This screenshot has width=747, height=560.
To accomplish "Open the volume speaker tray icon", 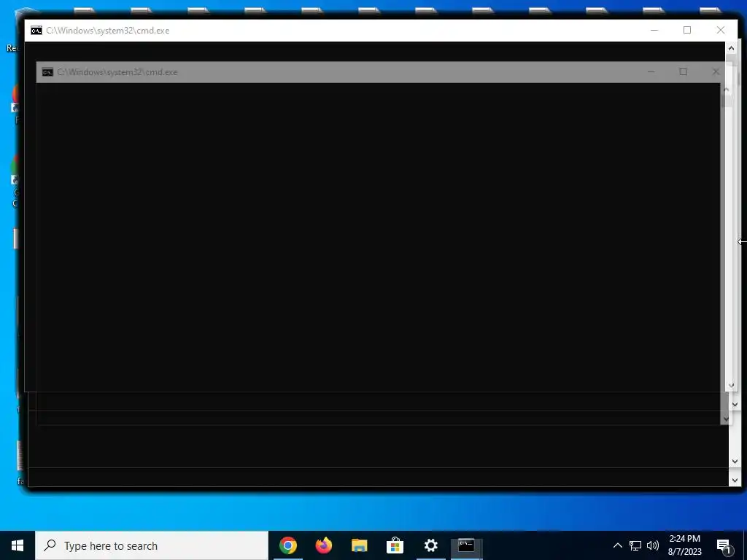I will [653, 545].
